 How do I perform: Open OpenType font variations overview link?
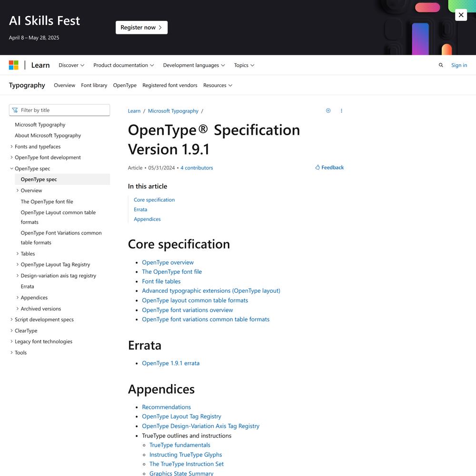(187, 310)
